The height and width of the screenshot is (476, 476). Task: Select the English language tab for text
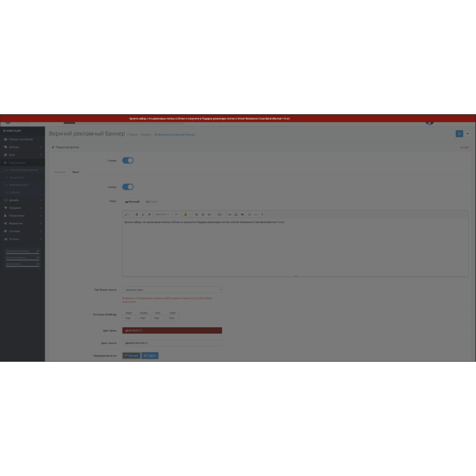(x=152, y=202)
